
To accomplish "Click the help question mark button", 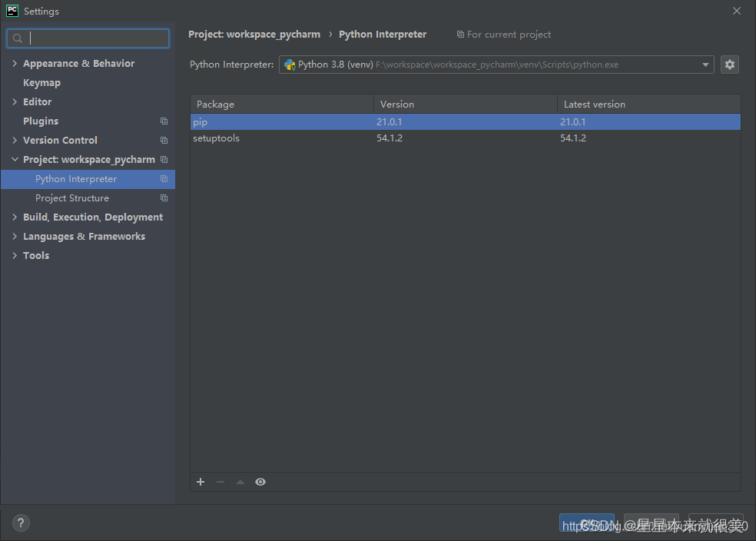I will click(21, 523).
